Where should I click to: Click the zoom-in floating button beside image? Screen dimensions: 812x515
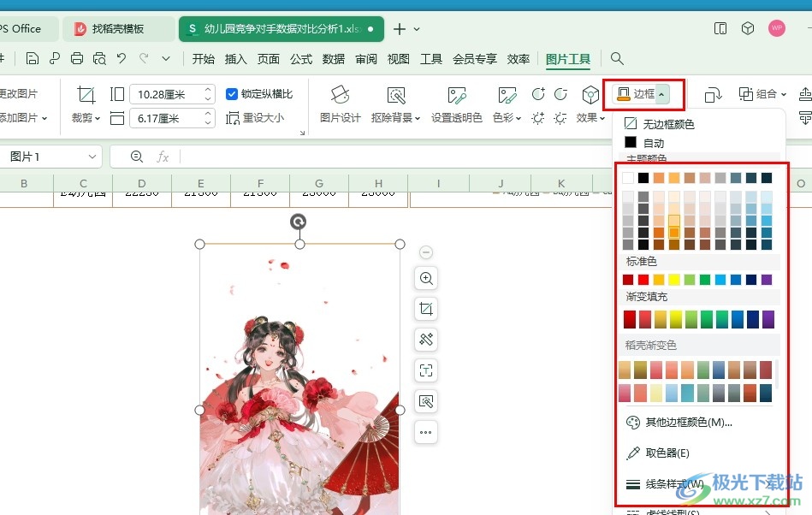(425, 279)
